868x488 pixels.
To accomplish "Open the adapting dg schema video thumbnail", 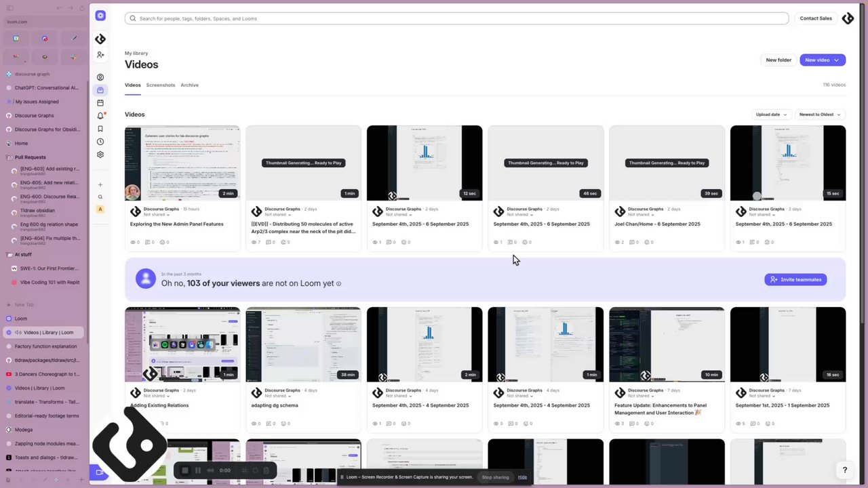I will click(303, 345).
